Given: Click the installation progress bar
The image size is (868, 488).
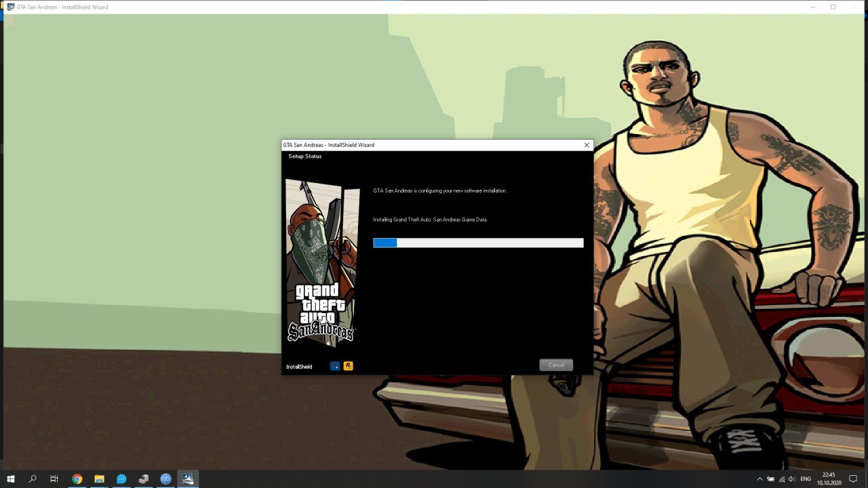Looking at the screenshot, I should point(478,243).
